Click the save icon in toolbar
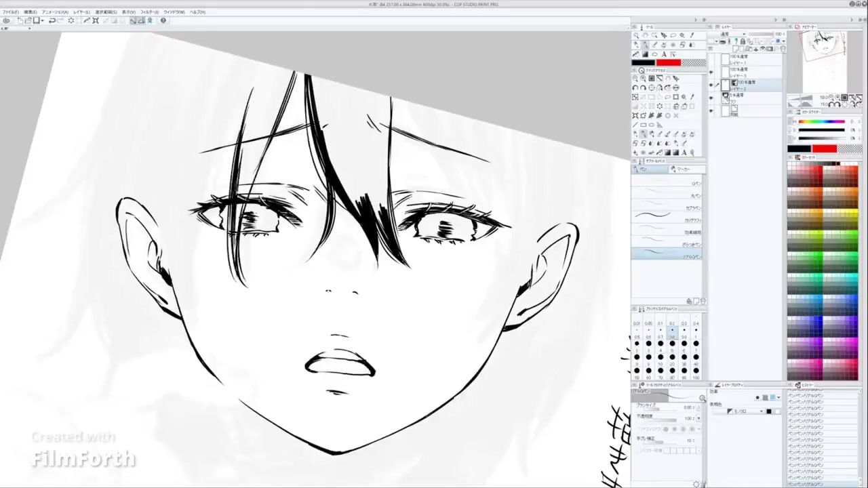The width and height of the screenshot is (868, 488). (x=36, y=20)
